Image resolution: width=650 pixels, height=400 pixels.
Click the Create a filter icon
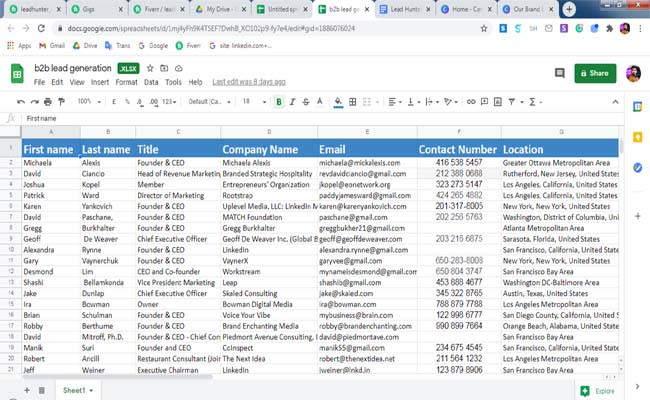(x=512, y=102)
